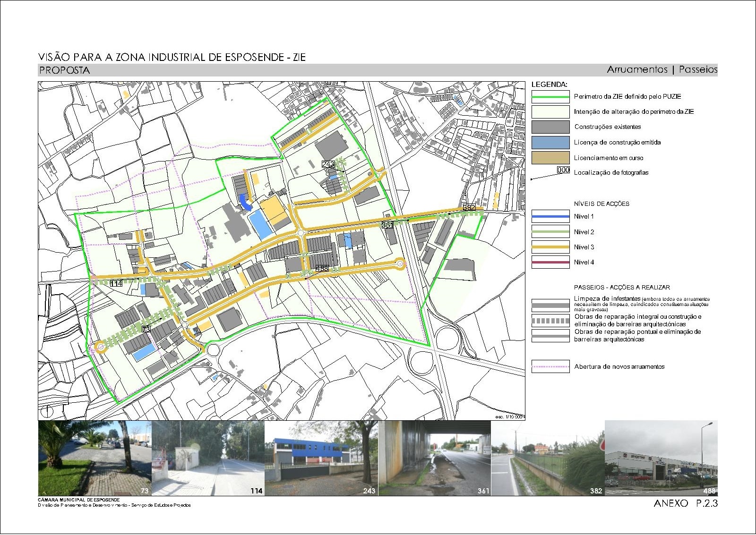Click the grey Construções existentes swatch
Viewport: 756px width, 535px height.
click(550, 127)
